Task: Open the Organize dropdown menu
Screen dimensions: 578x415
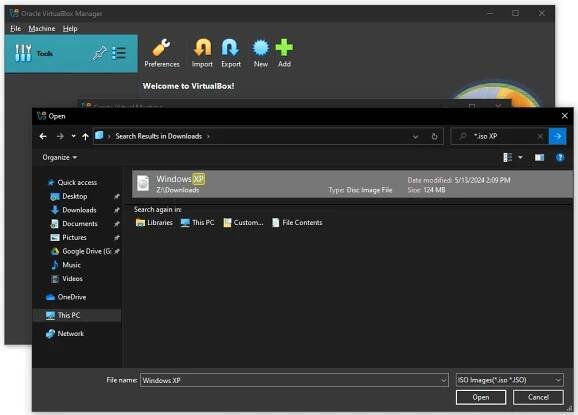Action: tap(60, 157)
